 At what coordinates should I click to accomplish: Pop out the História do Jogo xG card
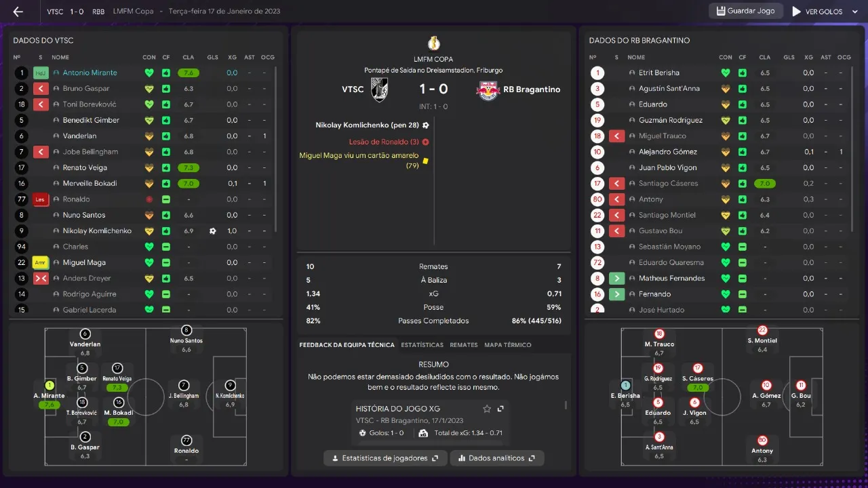pyautogui.click(x=500, y=409)
